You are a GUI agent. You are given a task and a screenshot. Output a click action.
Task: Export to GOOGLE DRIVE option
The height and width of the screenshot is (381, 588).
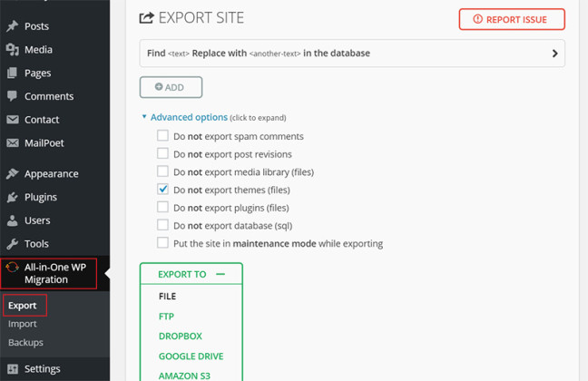(191, 357)
